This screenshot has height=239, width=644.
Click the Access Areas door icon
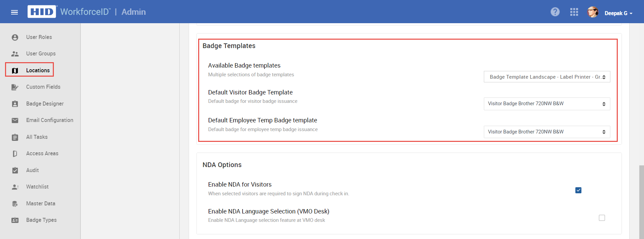15,154
